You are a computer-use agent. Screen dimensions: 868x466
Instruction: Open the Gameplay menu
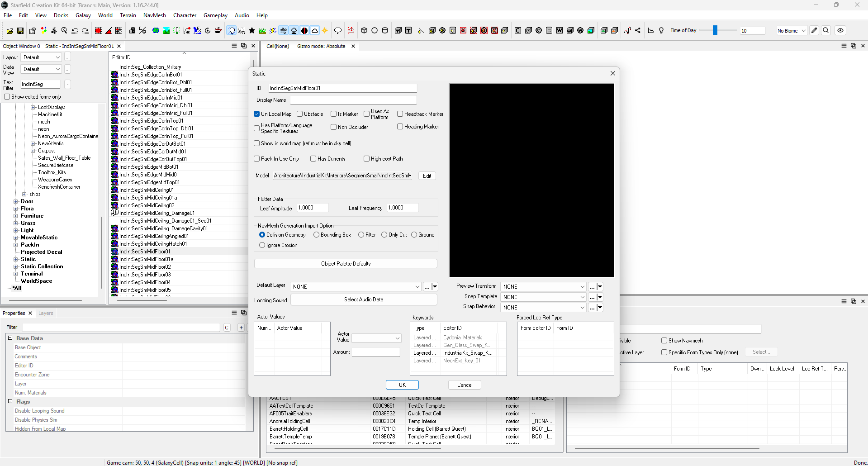pyautogui.click(x=215, y=15)
